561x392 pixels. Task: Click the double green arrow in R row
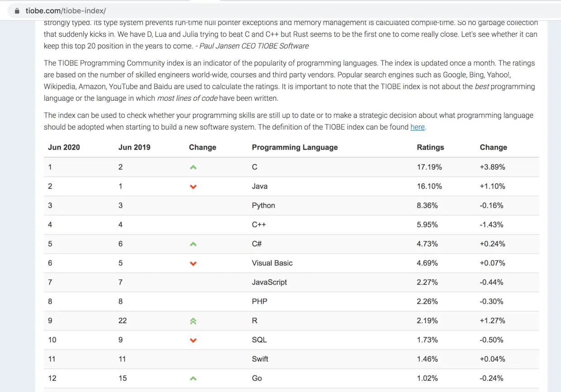pos(193,321)
